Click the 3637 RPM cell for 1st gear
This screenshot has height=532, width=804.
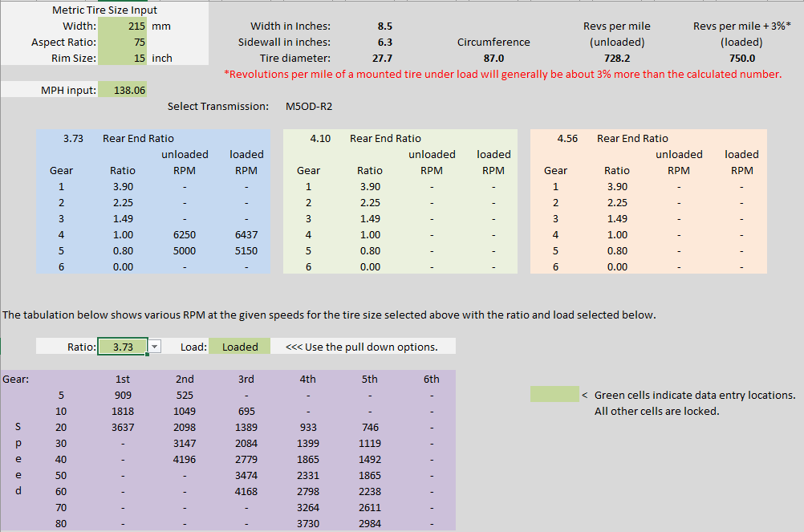click(x=124, y=428)
